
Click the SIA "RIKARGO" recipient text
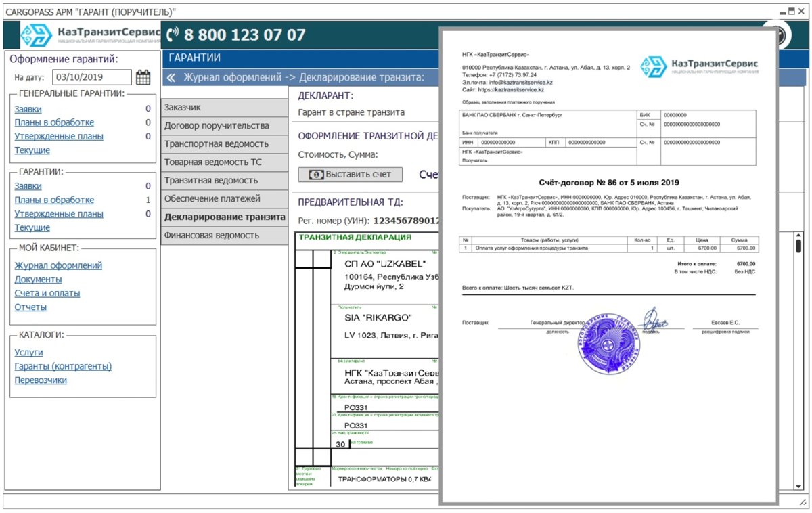(x=378, y=317)
